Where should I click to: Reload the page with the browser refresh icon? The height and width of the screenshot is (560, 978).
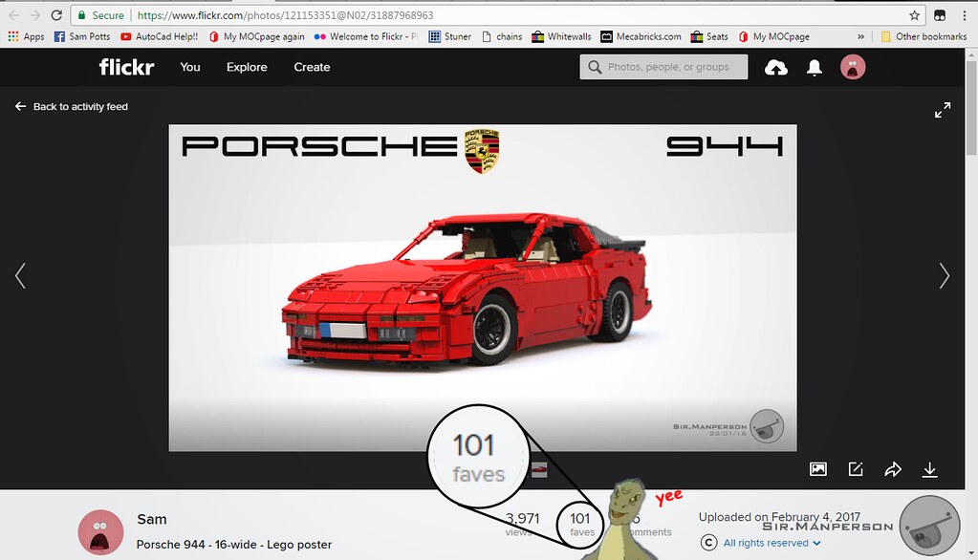[x=56, y=15]
